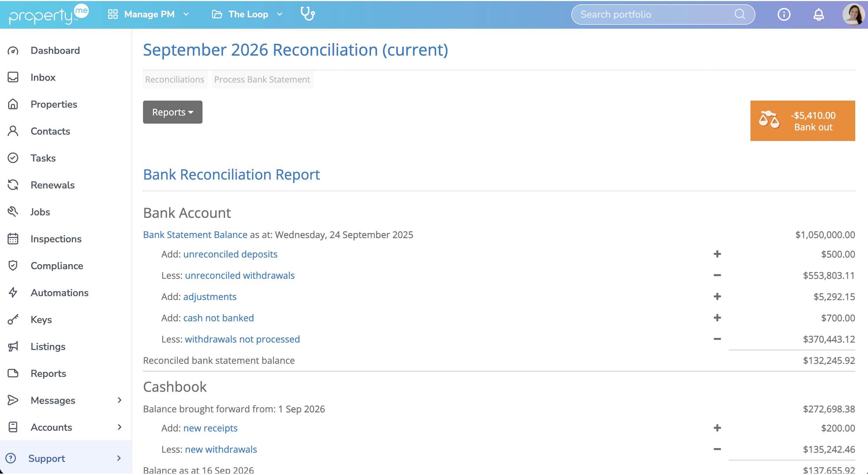The image size is (868, 475).
Task: Open the withdrawals not processed link
Action: coord(242,339)
